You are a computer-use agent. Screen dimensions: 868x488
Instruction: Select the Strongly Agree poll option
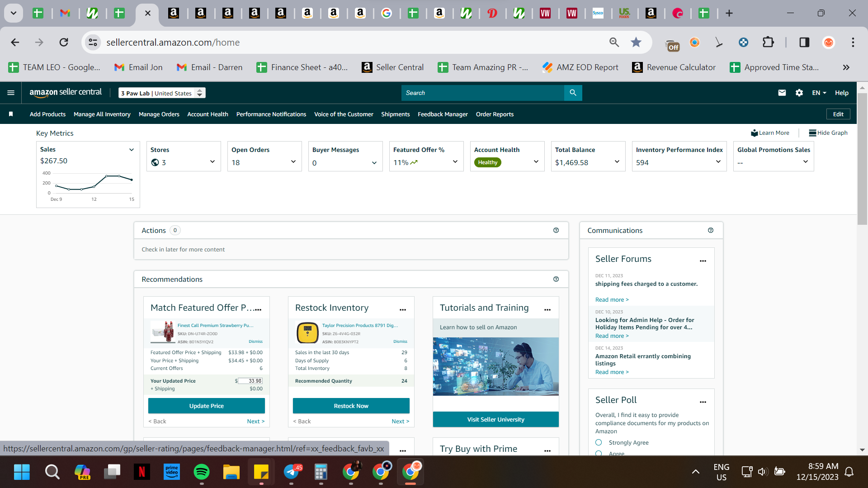pos(599,442)
